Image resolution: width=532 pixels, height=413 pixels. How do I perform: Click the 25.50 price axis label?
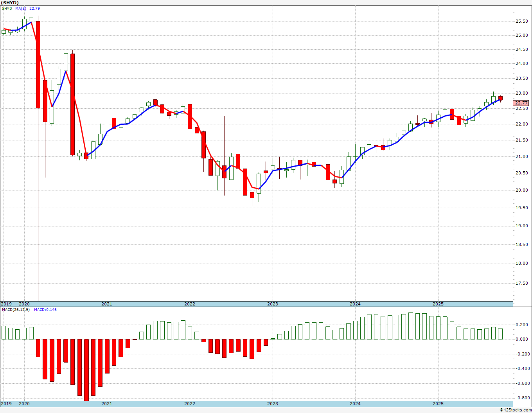(x=521, y=22)
